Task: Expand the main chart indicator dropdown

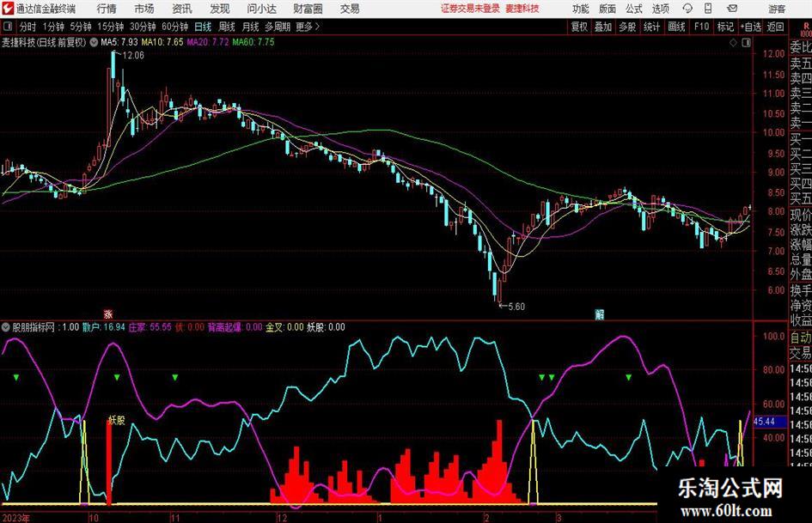Action: (94, 42)
